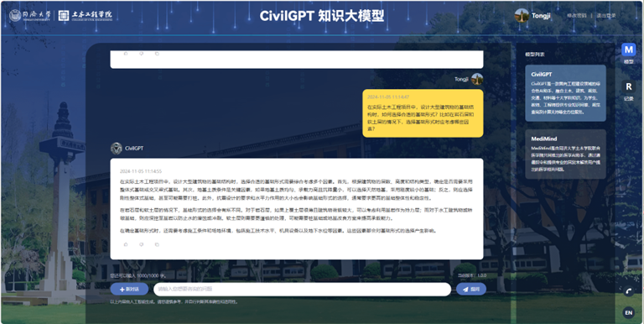The image size is (644, 324).
Task: Click the AI-generated disclaimer text under input
Action: (x=174, y=302)
